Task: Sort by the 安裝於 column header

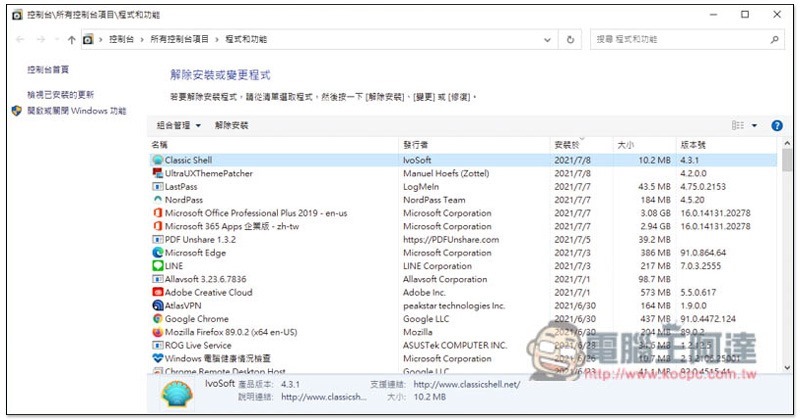Action: point(582,145)
